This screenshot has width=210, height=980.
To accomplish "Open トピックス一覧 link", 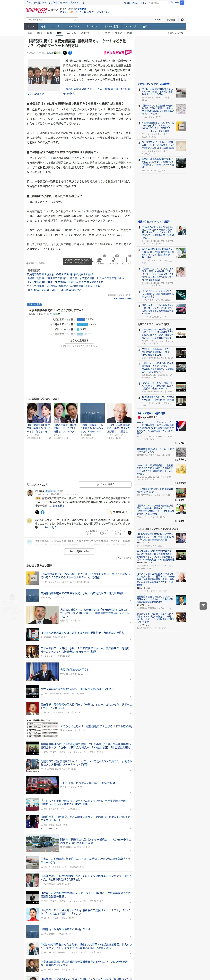I will coord(175,33).
